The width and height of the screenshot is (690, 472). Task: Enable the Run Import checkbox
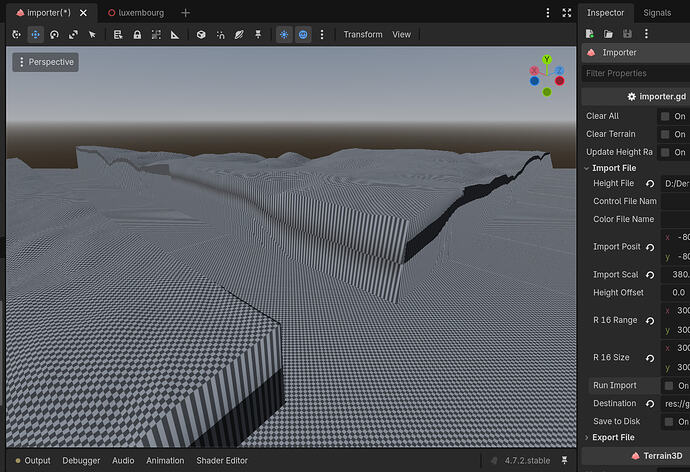click(668, 386)
